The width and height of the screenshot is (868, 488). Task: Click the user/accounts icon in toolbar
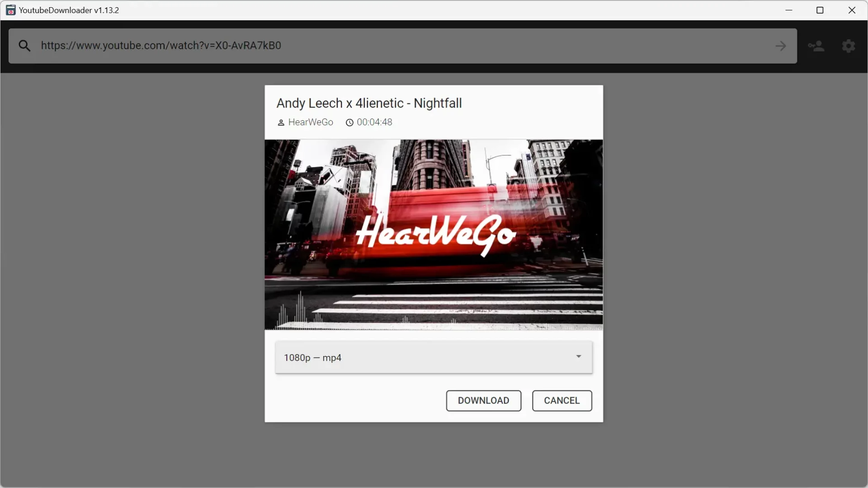click(x=817, y=46)
